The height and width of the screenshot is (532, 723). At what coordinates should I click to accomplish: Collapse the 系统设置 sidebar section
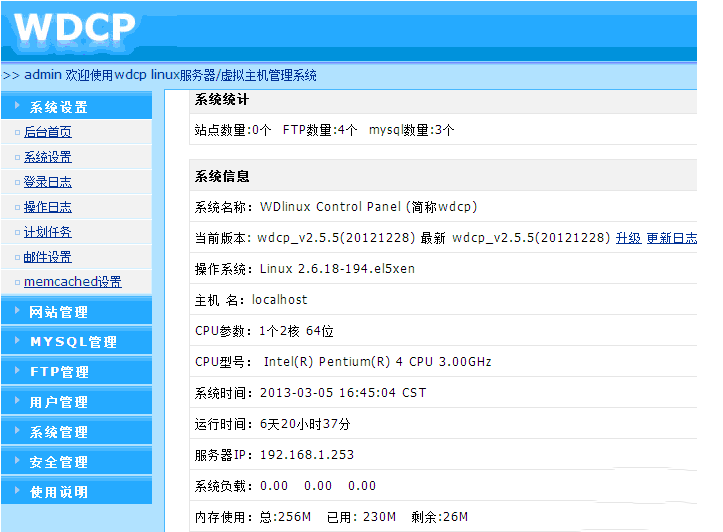coord(58,107)
